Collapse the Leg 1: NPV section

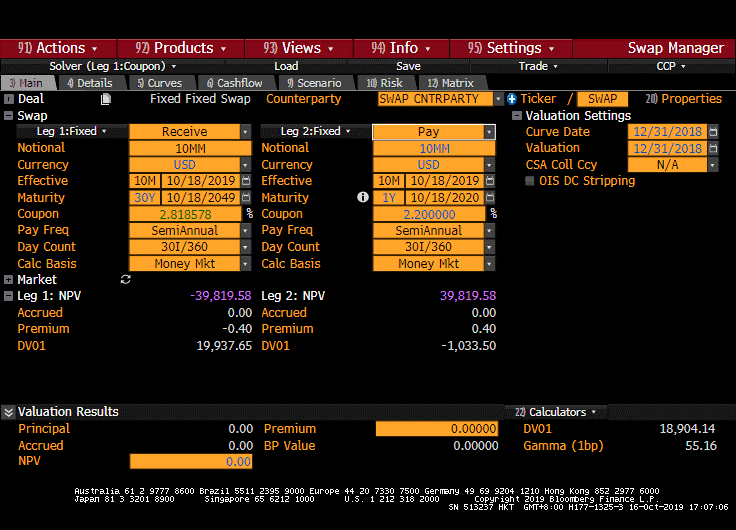tap(8, 296)
